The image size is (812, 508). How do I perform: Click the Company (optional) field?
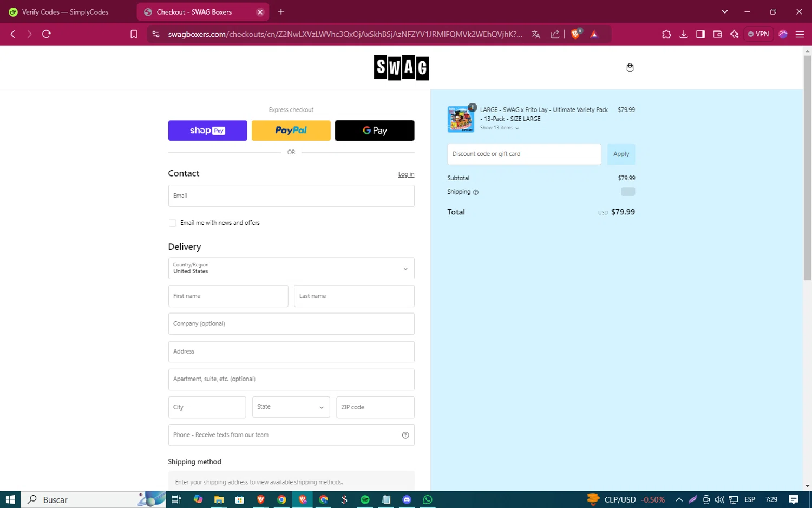click(x=291, y=324)
